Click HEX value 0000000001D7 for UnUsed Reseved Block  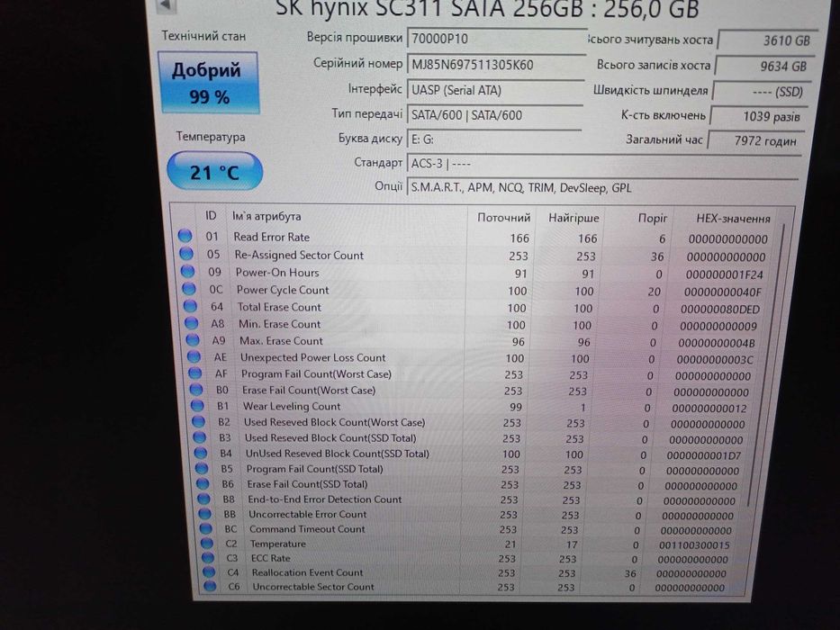tap(704, 456)
